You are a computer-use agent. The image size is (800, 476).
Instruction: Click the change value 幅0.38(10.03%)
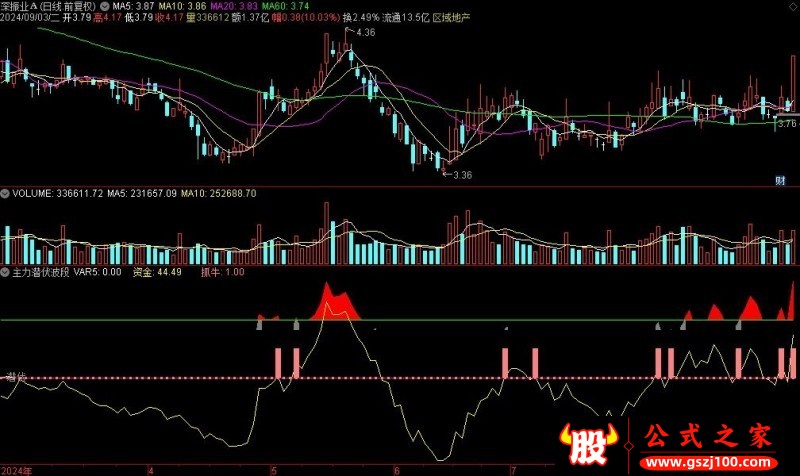point(306,18)
